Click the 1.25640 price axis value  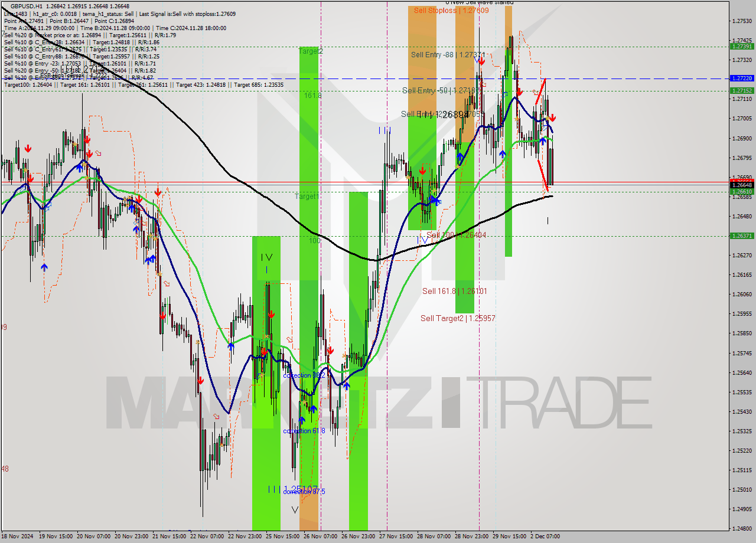coord(742,372)
